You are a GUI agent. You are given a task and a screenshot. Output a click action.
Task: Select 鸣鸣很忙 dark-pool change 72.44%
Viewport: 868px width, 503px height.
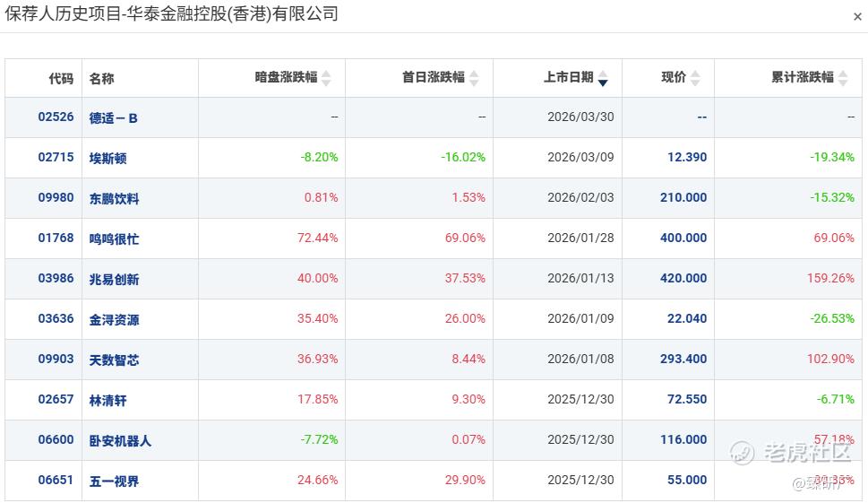(318, 238)
